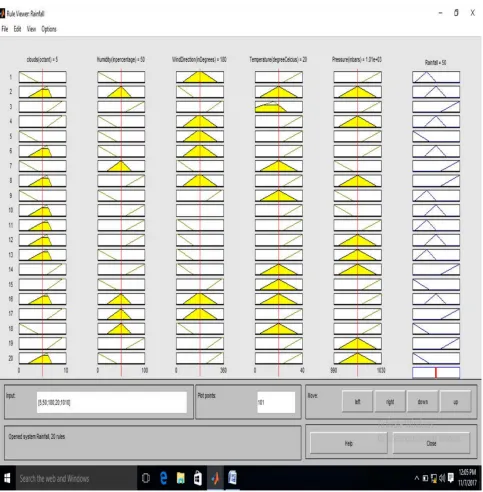Switch to MATLAB on the taskbar

[215, 479]
